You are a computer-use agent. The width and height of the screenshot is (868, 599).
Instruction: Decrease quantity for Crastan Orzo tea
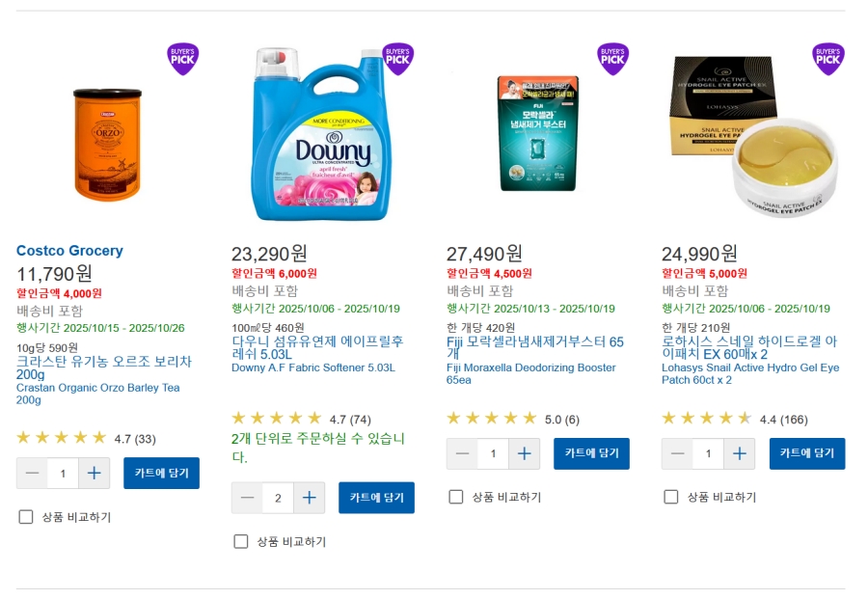(x=32, y=474)
